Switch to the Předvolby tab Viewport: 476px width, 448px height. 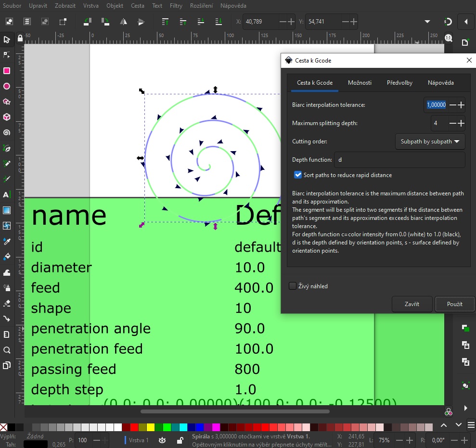399,83
